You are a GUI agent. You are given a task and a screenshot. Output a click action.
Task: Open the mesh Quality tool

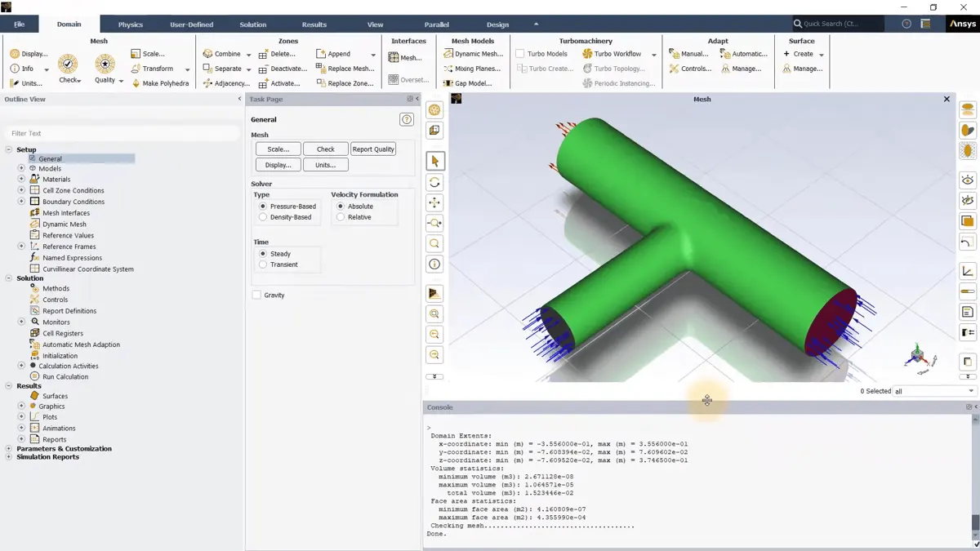click(x=105, y=69)
